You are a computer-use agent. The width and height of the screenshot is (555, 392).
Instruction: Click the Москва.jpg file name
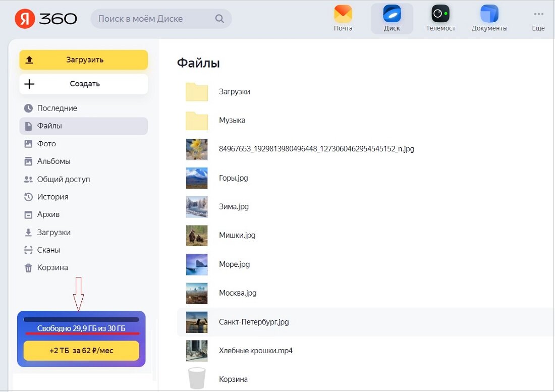[x=238, y=293]
